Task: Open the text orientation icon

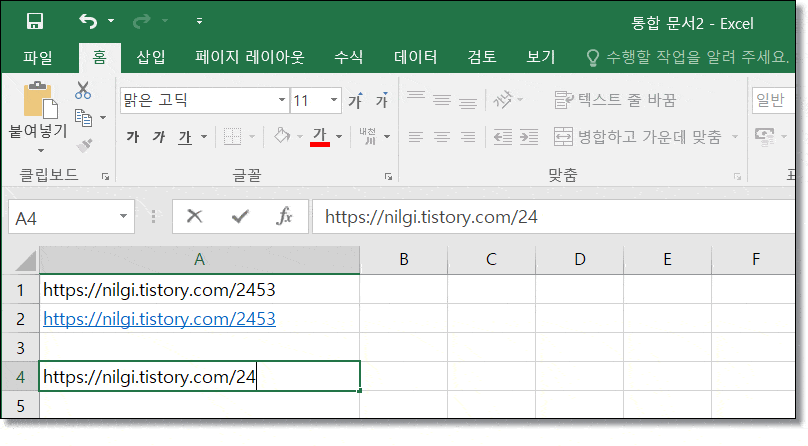Action: coord(503,99)
